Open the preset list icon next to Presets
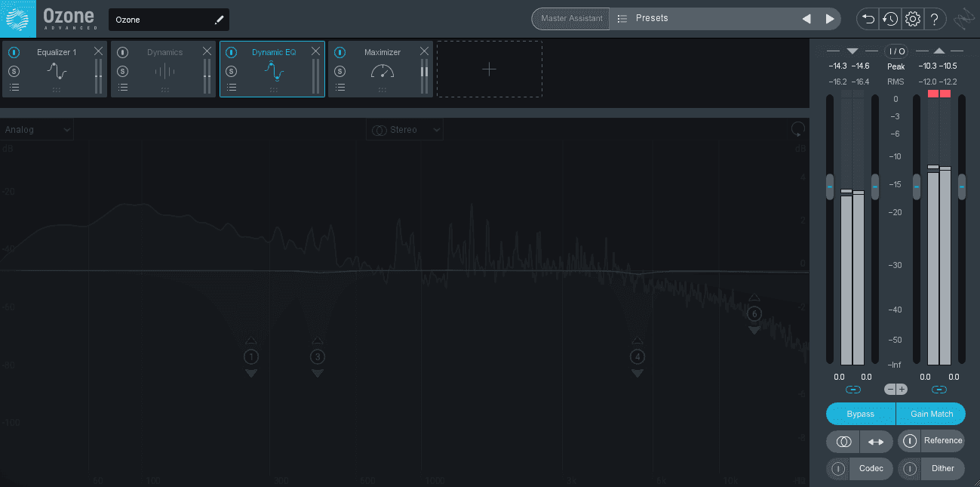Screen dimensions: 980x487 [622, 19]
